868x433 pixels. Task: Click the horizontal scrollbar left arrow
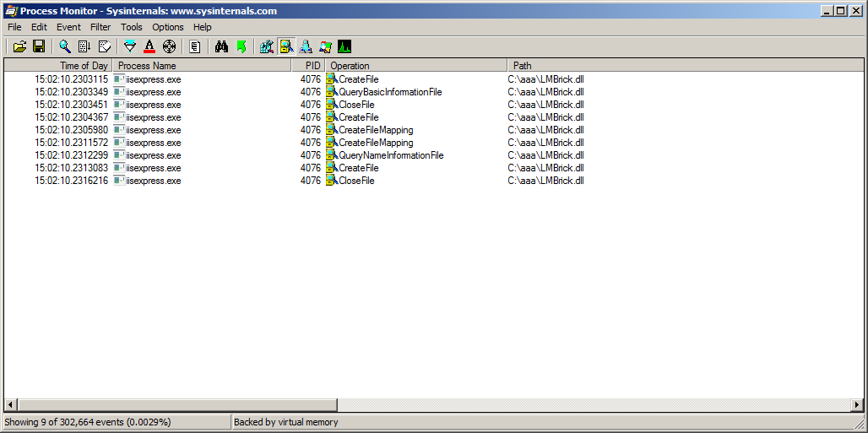tap(10, 405)
